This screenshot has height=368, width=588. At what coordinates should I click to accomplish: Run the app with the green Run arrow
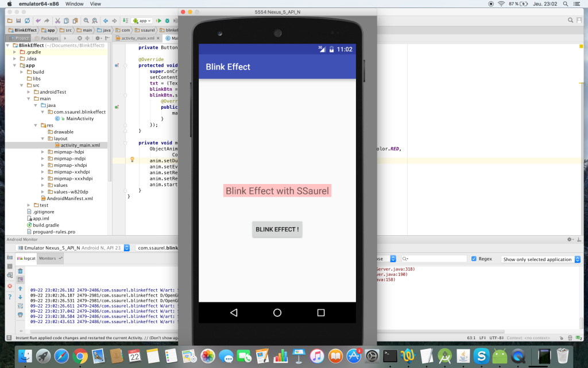pyautogui.click(x=159, y=20)
